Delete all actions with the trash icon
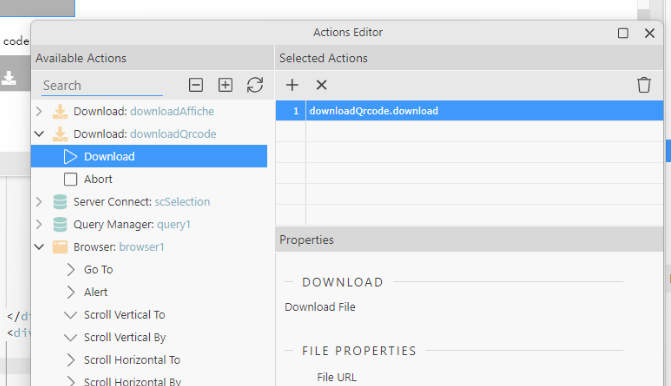 [x=644, y=85]
